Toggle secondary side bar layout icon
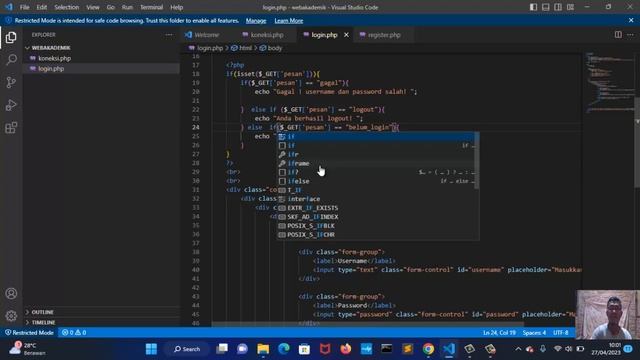The width and height of the screenshot is (640, 360). coord(558,7)
